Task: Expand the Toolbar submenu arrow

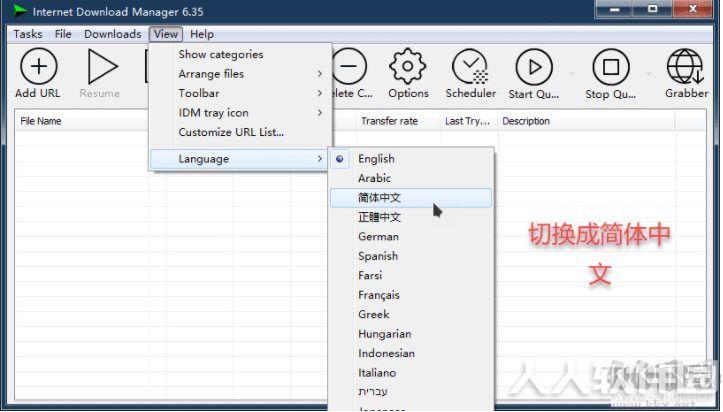Action: [x=320, y=93]
